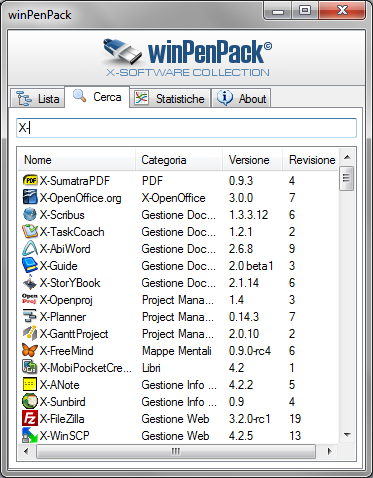The width and height of the screenshot is (373, 478).
Task: Open the Lista tab
Action: tap(37, 99)
